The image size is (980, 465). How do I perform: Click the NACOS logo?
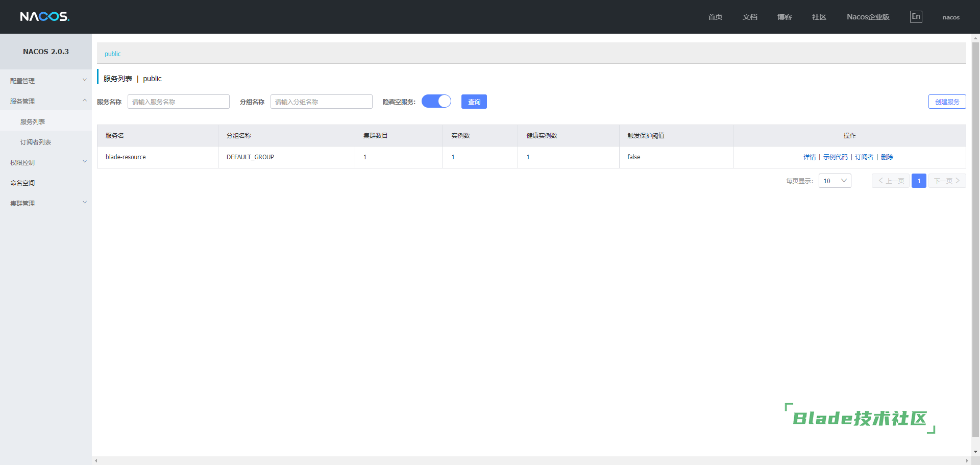click(x=45, y=16)
